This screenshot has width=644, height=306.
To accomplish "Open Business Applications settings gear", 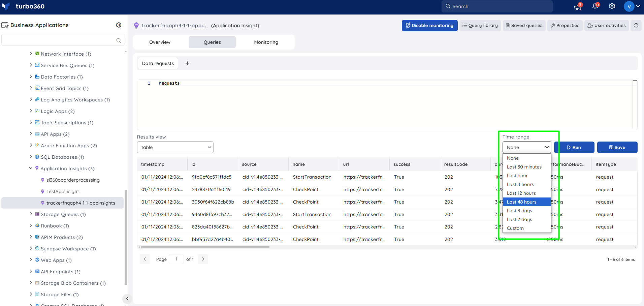I will (119, 25).
